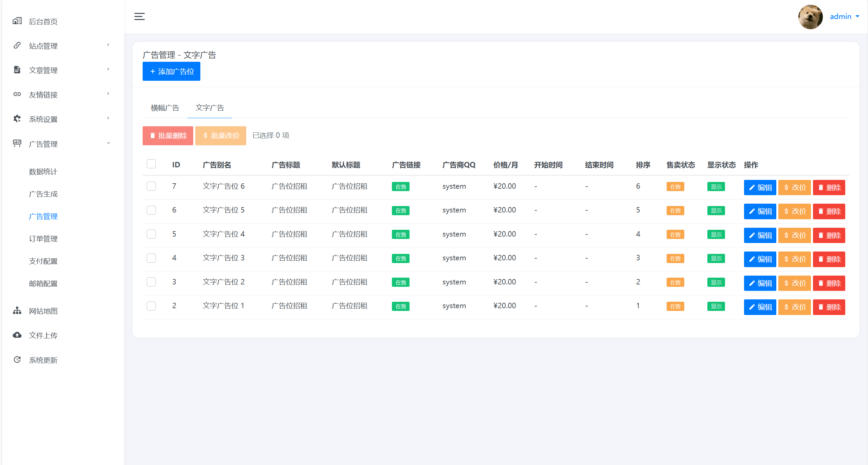Switch to the 横幅广告 tab
868x465 pixels.
(x=165, y=108)
